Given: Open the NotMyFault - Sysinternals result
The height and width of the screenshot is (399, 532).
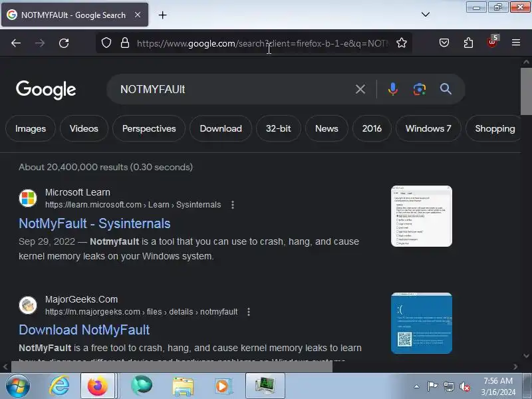Looking at the screenshot, I should click(x=94, y=223).
